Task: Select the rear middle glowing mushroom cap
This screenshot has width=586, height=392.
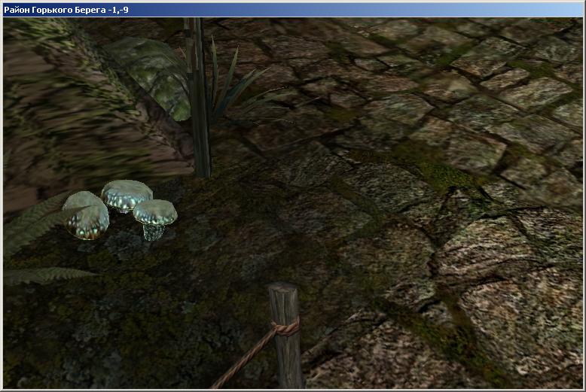Action: coord(127,196)
